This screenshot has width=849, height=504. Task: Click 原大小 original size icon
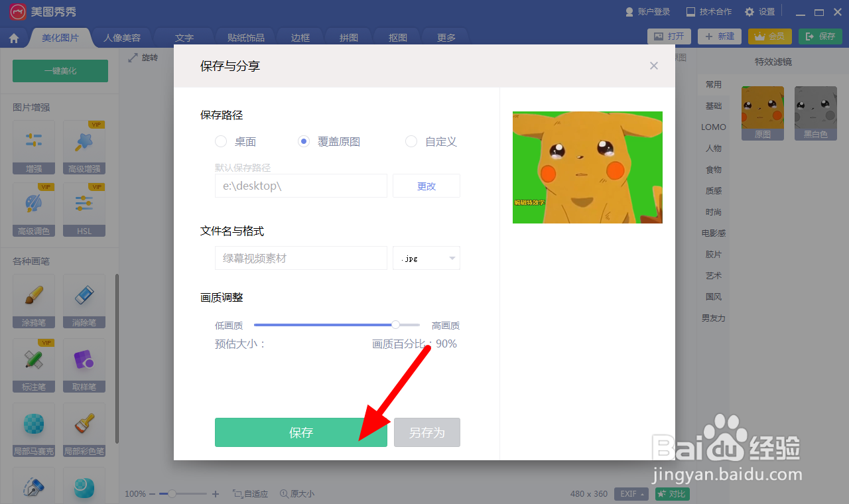284,494
